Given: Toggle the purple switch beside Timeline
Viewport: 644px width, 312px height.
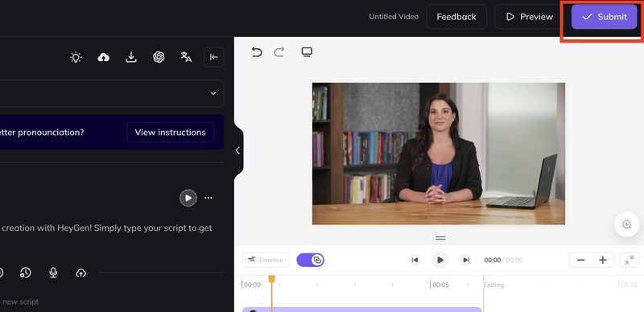Looking at the screenshot, I should pos(311,260).
